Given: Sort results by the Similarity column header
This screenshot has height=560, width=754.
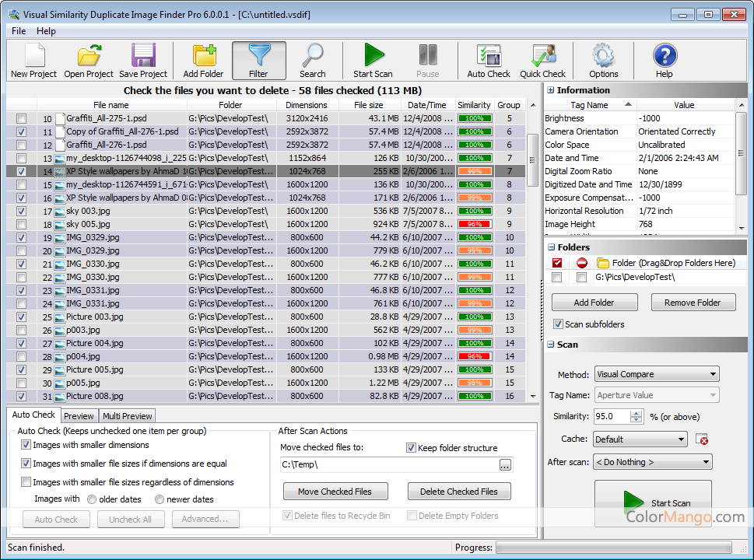Looking at the screenshot, I should (x=474, y=105).
